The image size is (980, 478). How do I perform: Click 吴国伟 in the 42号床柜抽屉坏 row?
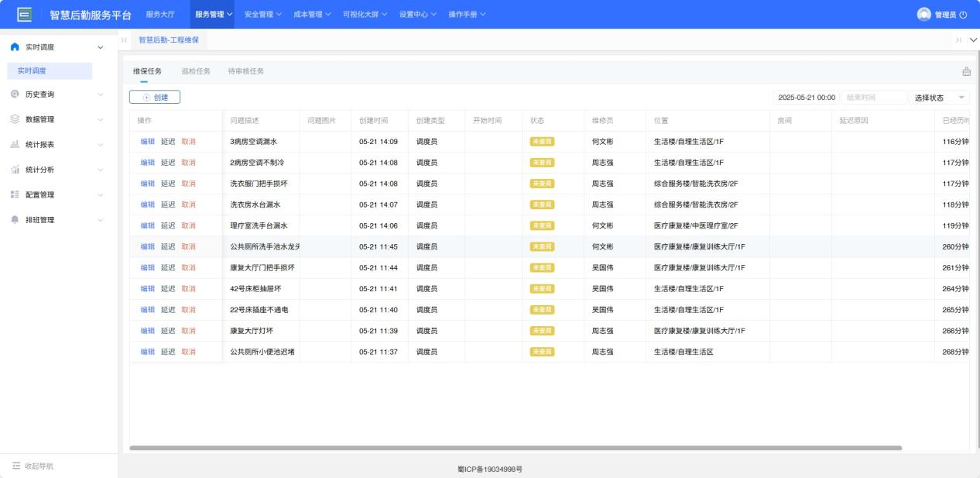pyautogui.click(x=603, y=289)
